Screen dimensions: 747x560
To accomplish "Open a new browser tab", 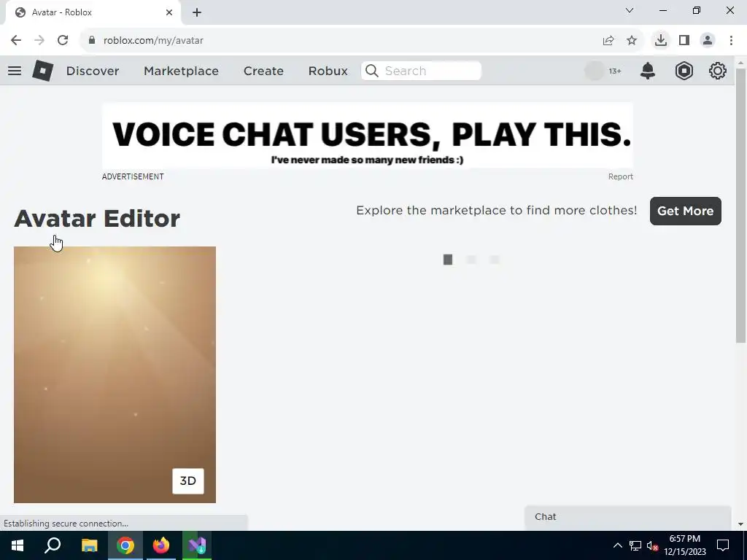I will tap(197, 12).
